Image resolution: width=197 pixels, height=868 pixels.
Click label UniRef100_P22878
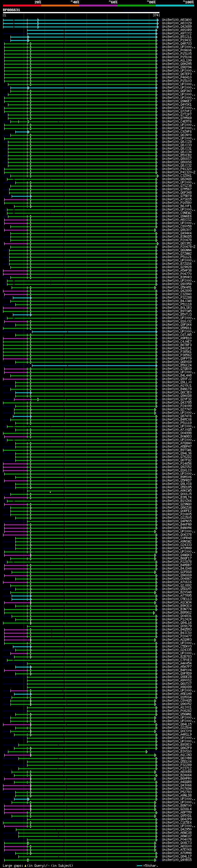[x=177, y=562]
